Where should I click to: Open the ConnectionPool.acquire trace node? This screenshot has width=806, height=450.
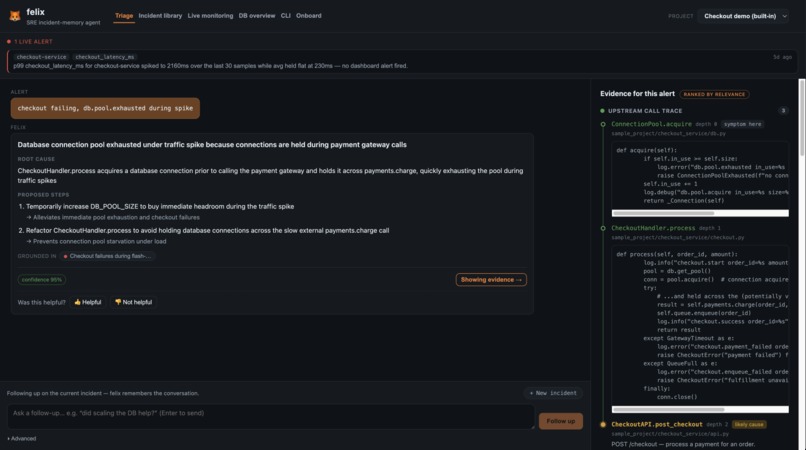click(651, 124)
